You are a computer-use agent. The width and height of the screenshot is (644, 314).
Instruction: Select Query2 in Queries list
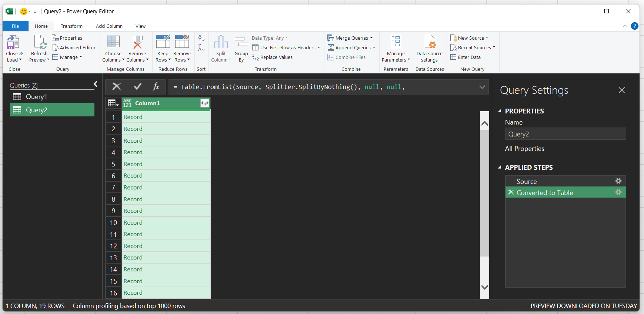pyautogui.click(x=52, y=110)
